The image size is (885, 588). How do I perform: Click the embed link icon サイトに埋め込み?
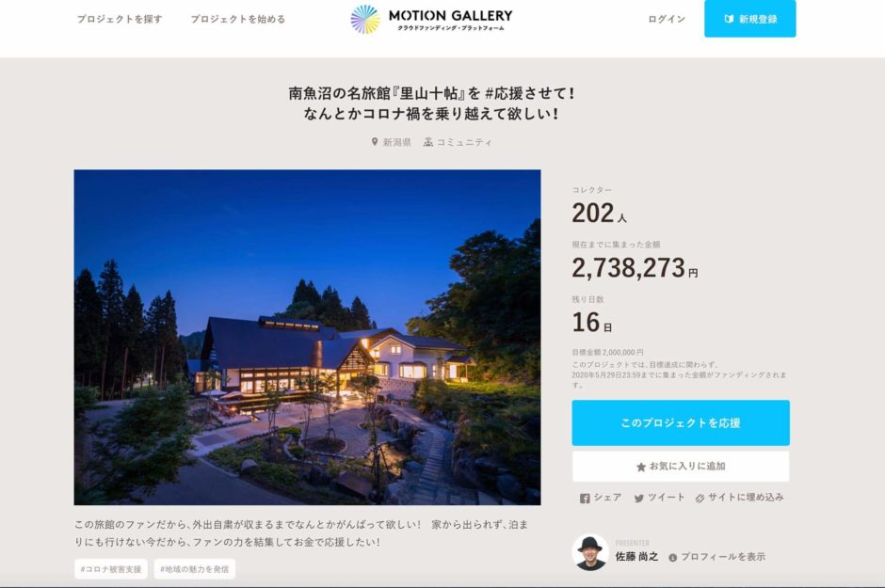point(700,499)
